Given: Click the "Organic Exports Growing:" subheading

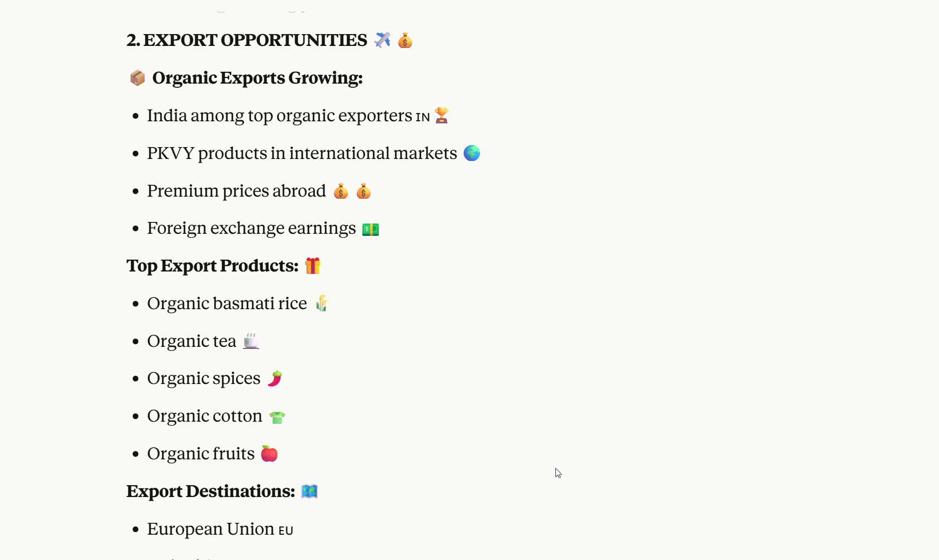Looking at the screenshot, I should point(257,78).
